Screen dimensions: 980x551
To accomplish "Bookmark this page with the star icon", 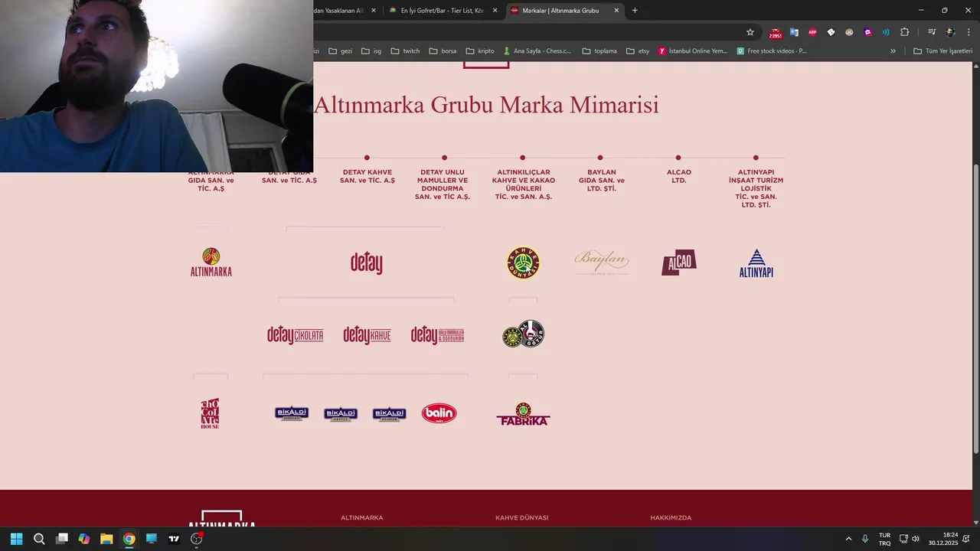I will coord(750,32).
